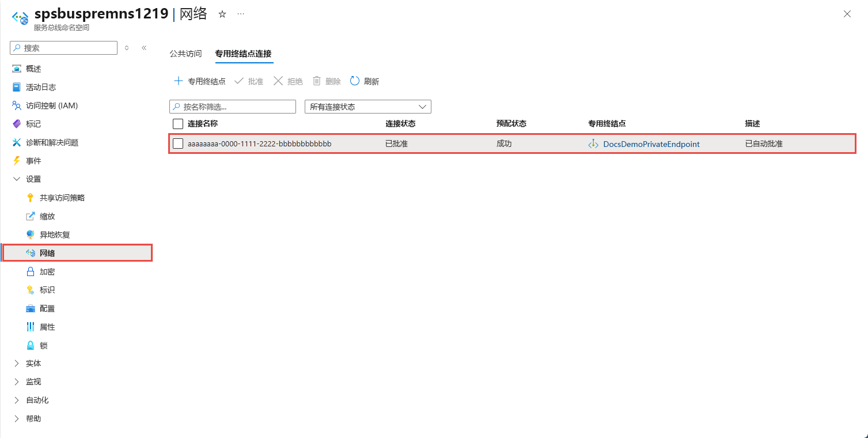Click the 属性 bars icon

click(x=31, y=327)
